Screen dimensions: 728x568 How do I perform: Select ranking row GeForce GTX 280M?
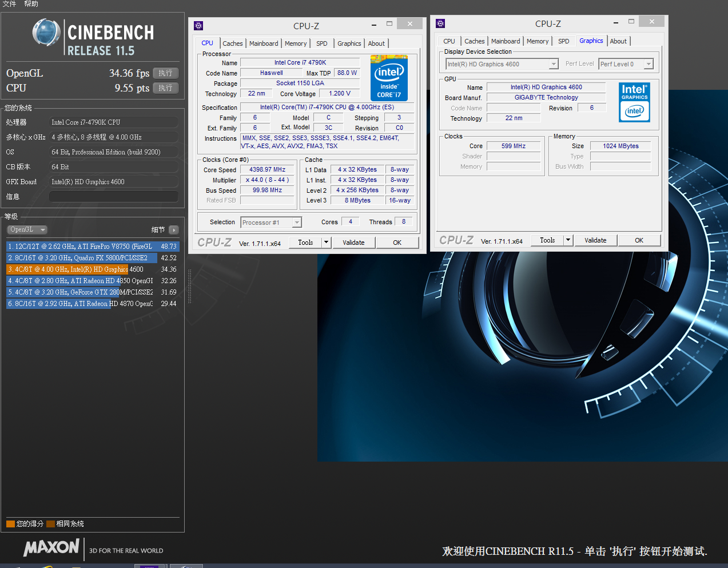click(x=93, y=292)
